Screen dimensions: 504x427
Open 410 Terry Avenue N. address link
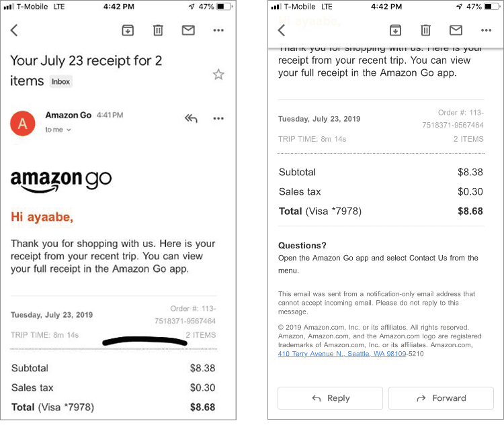[342, 353]
